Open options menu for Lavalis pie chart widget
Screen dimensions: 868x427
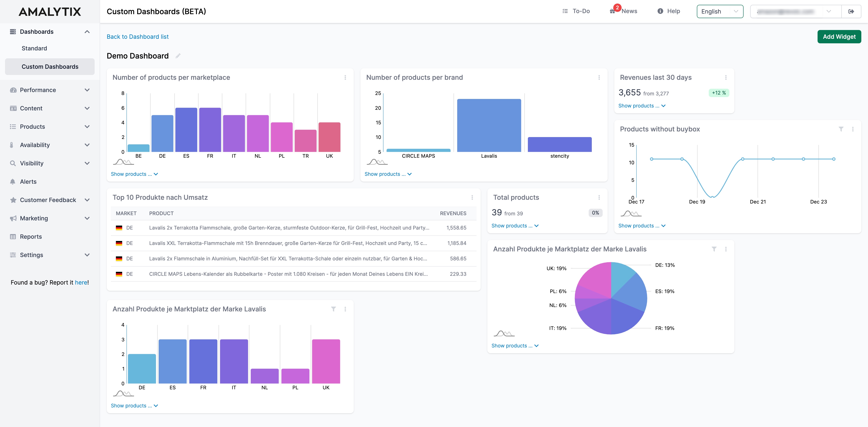coord(725,249)
